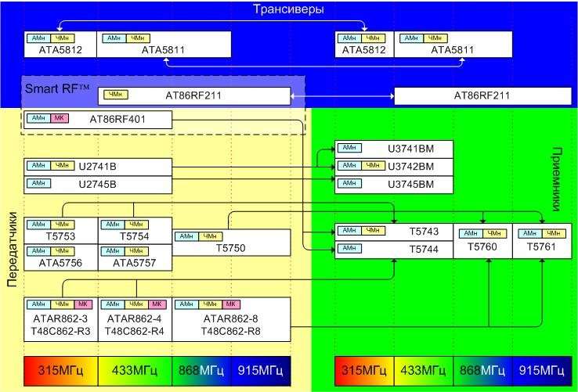Select the Smart RF™ label
Image resolution: width=578 pixels, height=392 pixels.
coord(57,88)
